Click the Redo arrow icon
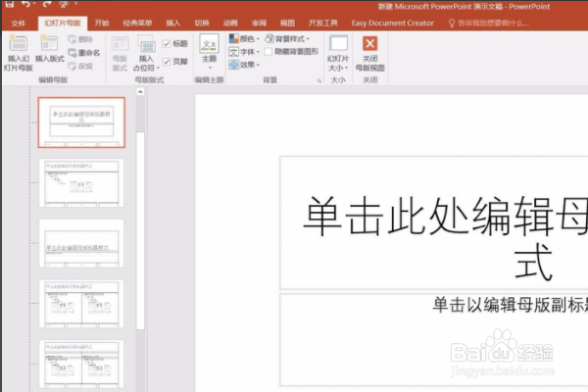588x392 pixels. 46,4
